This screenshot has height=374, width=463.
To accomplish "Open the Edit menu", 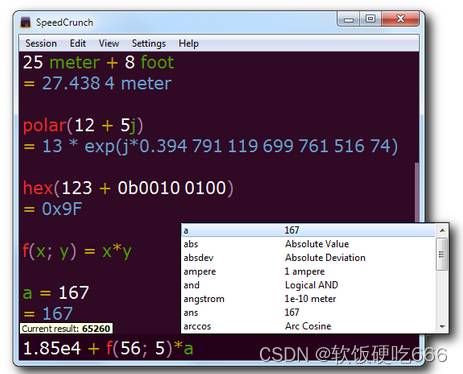I will [78, 43].
